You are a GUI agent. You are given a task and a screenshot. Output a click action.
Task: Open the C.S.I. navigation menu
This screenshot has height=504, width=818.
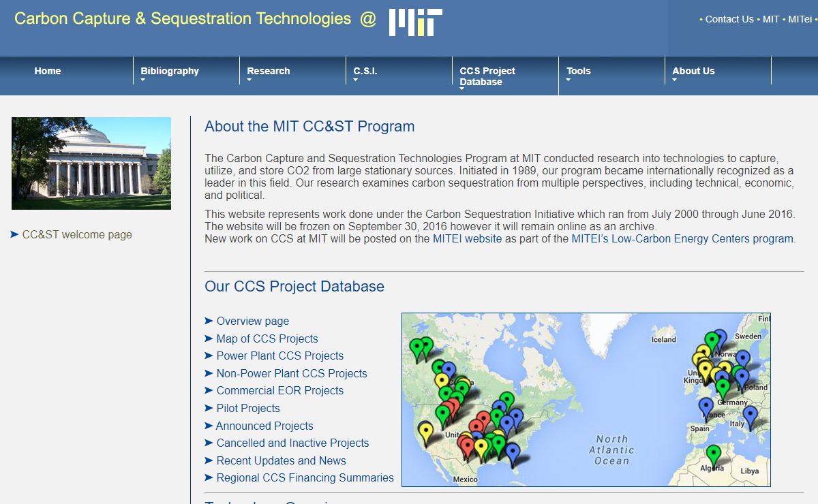(x=365, y=71)
